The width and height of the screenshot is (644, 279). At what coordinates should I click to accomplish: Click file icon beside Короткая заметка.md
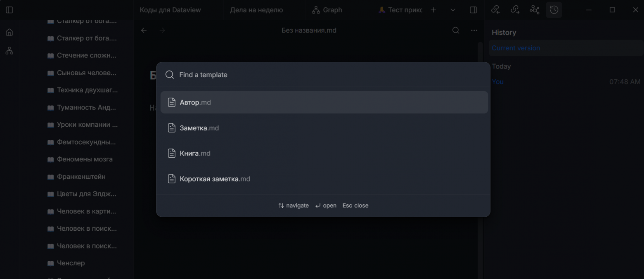click(x=172, y=179)
